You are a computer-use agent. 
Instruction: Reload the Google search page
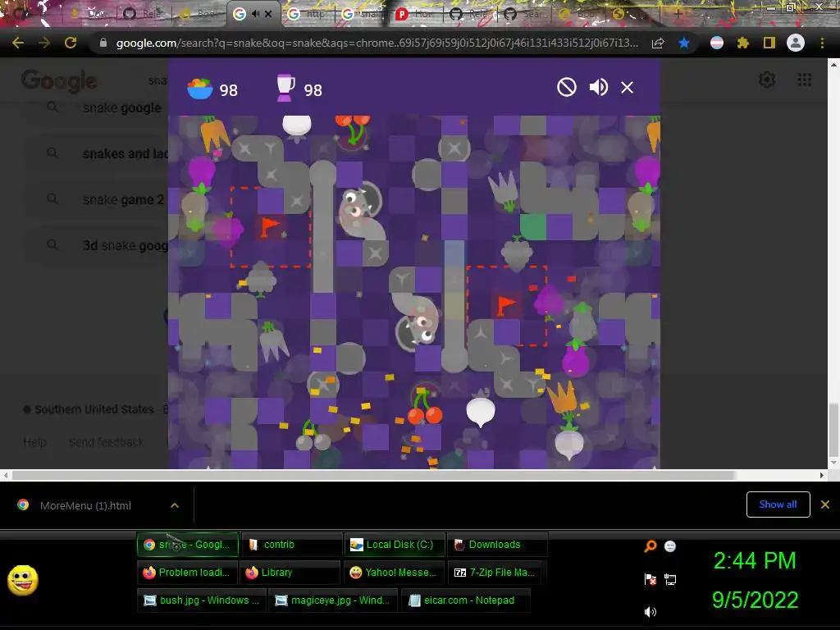pyautogui.click(x=71, y=43)
